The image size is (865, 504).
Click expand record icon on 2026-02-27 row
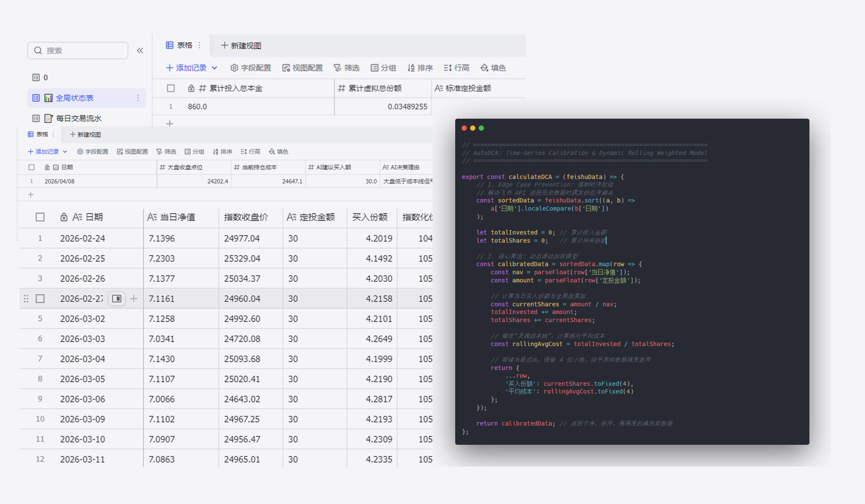pyautogui.click(x=117, y=299)
